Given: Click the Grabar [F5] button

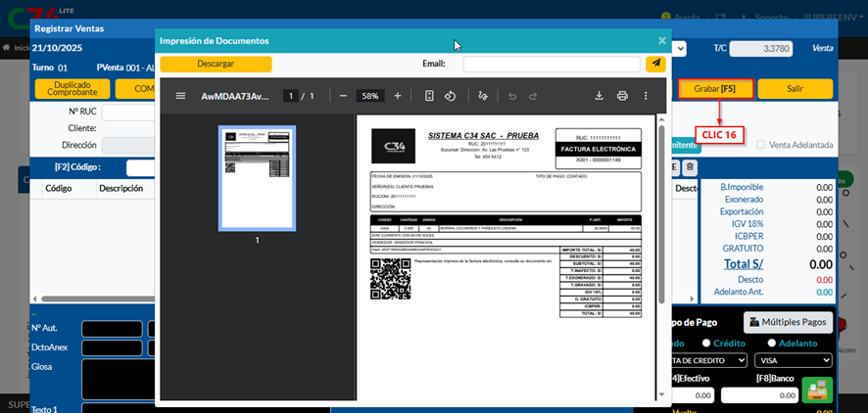Looking at the screenshot, I should pos(715,88).
